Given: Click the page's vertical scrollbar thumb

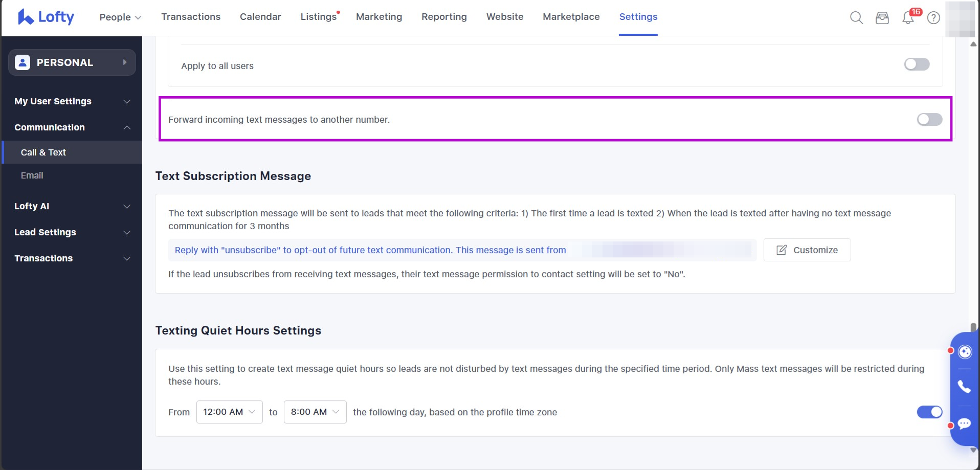Looking at the screenshot, I should [x=973, y=327].
